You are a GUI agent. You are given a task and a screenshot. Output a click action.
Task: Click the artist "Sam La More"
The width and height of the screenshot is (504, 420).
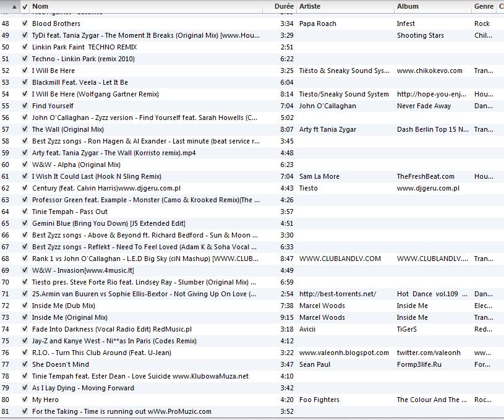(x=319, y=176)
